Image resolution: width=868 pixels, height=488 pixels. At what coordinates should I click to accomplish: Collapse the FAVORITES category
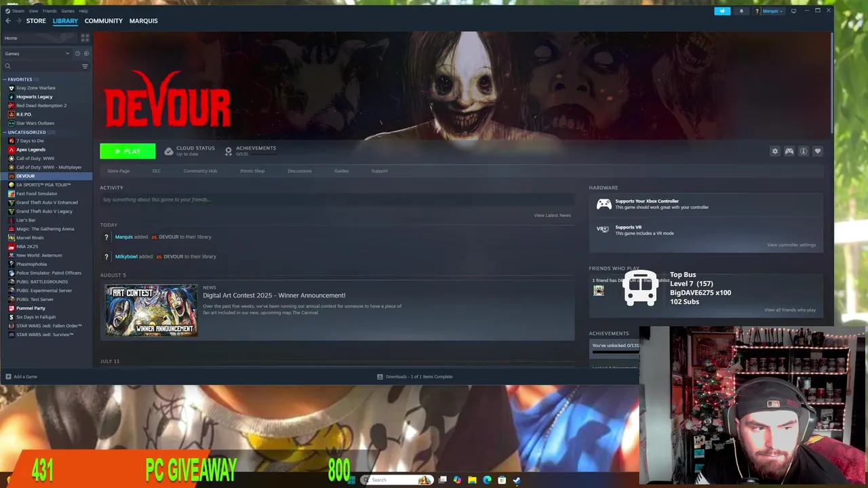tap(20, 79)
